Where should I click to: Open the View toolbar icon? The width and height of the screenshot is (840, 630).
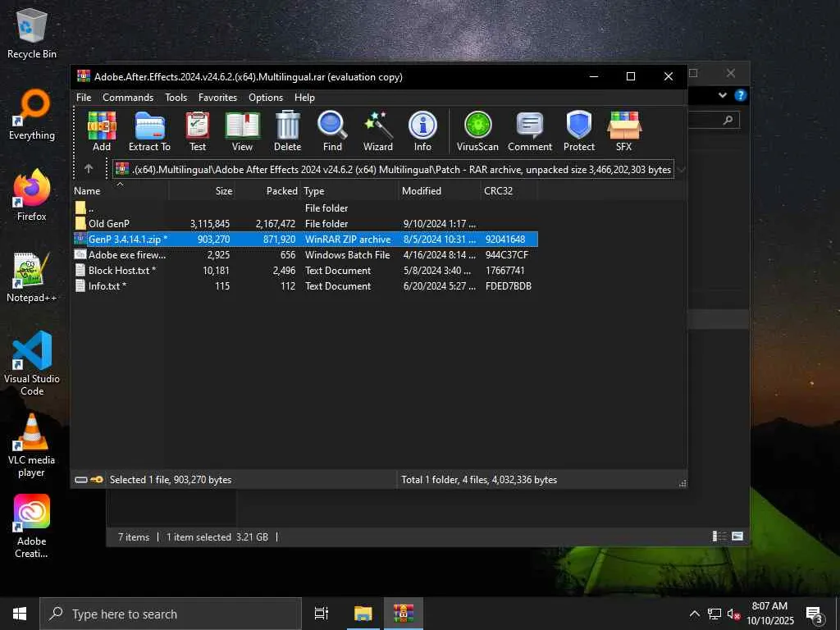coord(242,131)
